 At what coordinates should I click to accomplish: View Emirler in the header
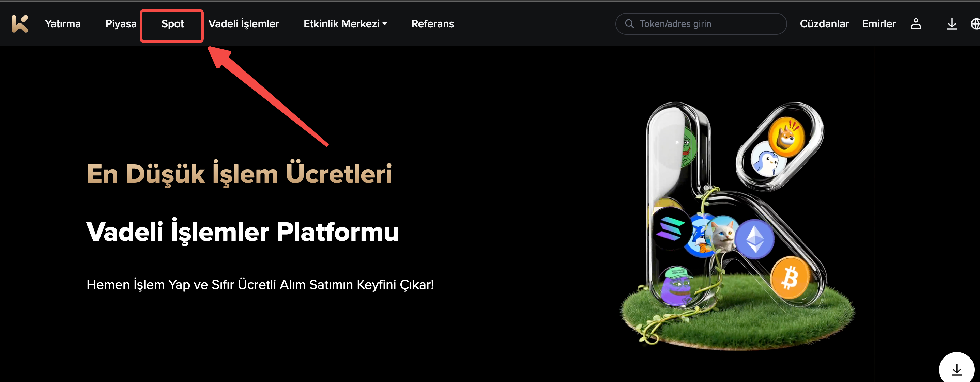pos(879,23)
